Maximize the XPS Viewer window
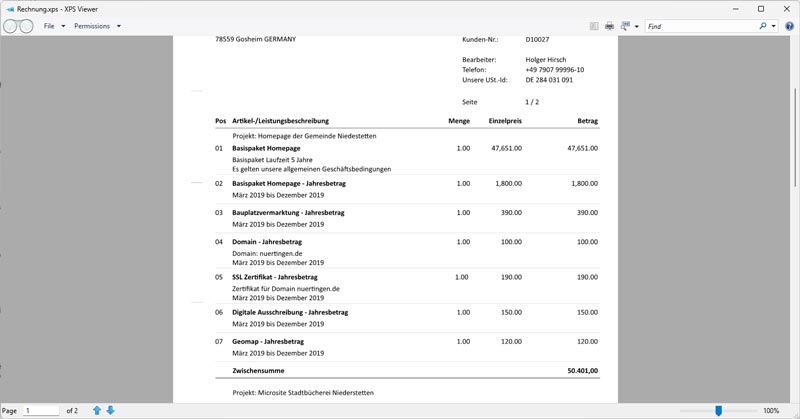This screenshot has height=419, width=800. (x=761, y=8)
